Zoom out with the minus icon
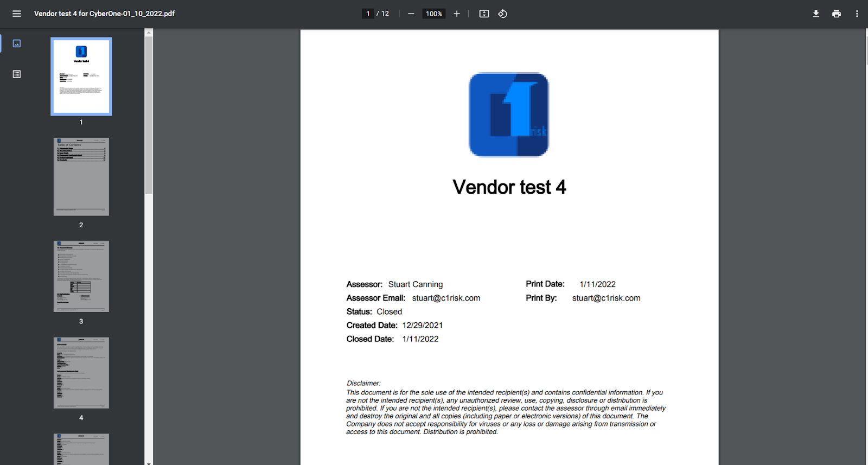The image size is (868, 465). click(x=411, y=14)
